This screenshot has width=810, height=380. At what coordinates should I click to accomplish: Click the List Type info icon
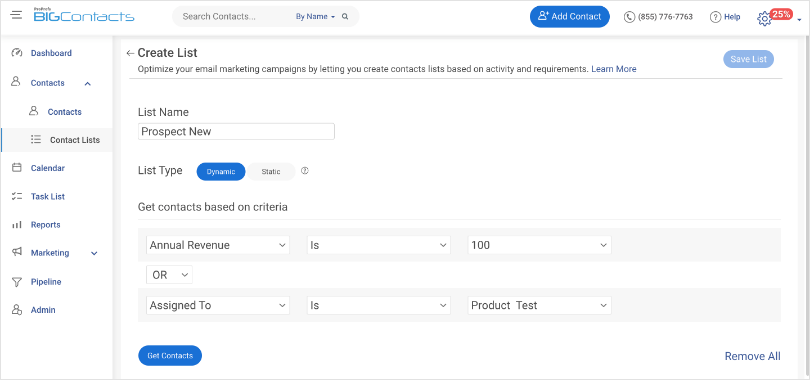click(305, 171)
